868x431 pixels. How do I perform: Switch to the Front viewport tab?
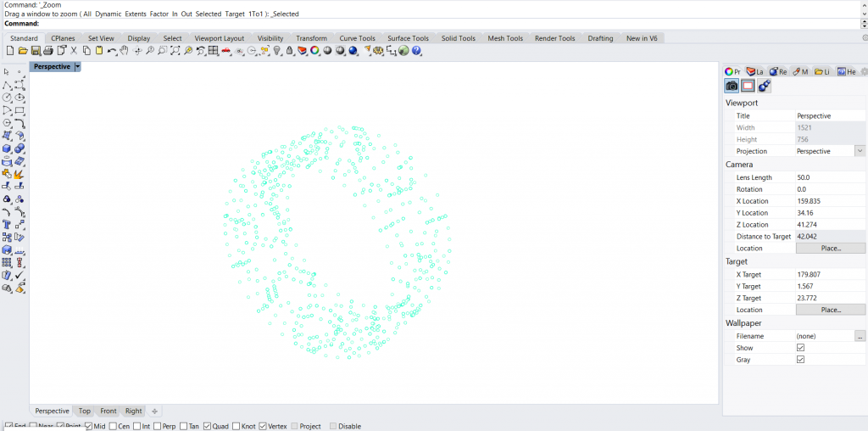(x=108, y=411)
